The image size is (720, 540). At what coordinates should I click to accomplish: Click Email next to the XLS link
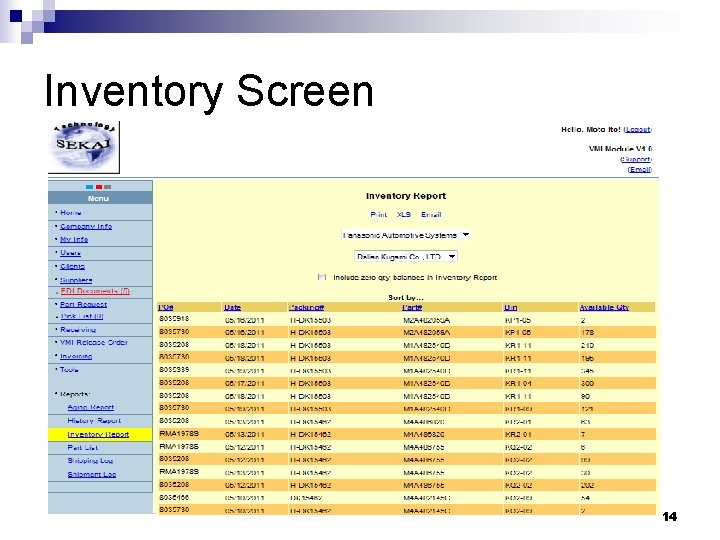[431, 214]
